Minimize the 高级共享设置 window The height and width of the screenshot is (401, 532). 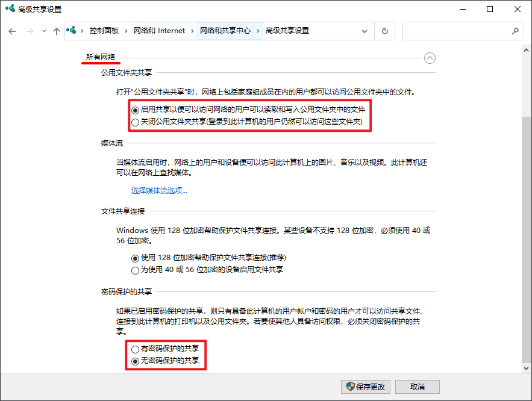click(463, 9)
